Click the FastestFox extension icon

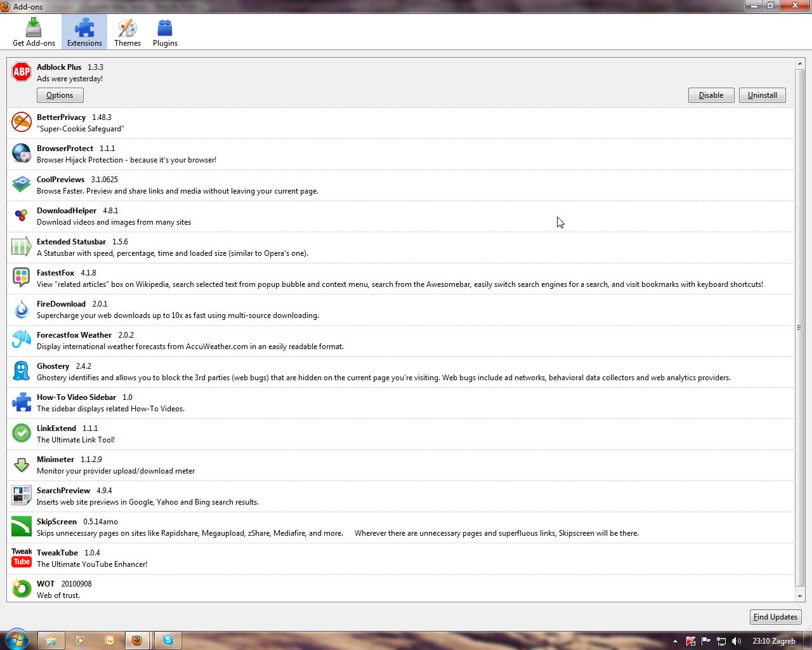tap(22, 277)
